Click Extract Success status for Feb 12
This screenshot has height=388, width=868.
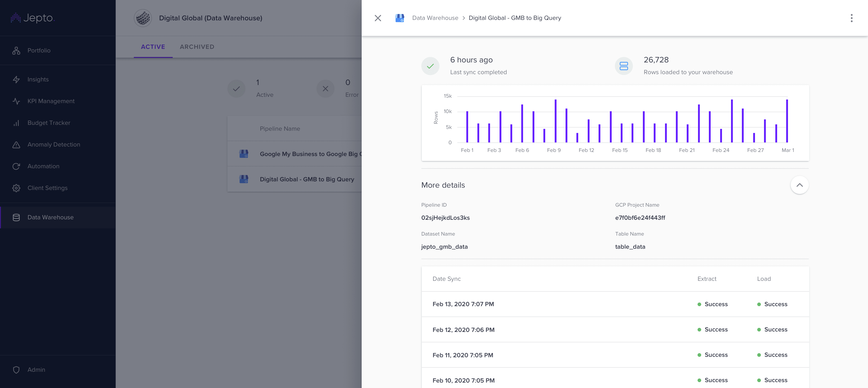[x=712, y=330]
